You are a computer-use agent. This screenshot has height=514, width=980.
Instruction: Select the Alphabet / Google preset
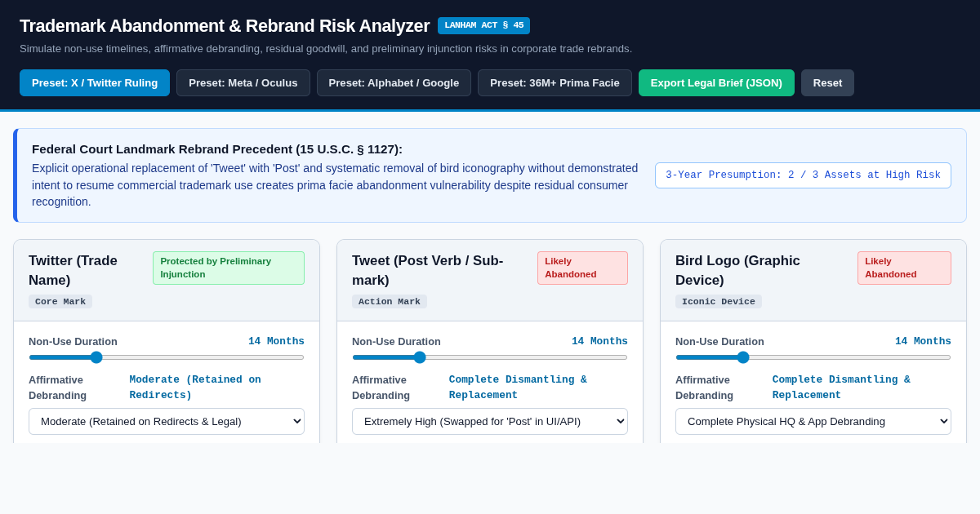pyautogui.click(x=394, y=82)
